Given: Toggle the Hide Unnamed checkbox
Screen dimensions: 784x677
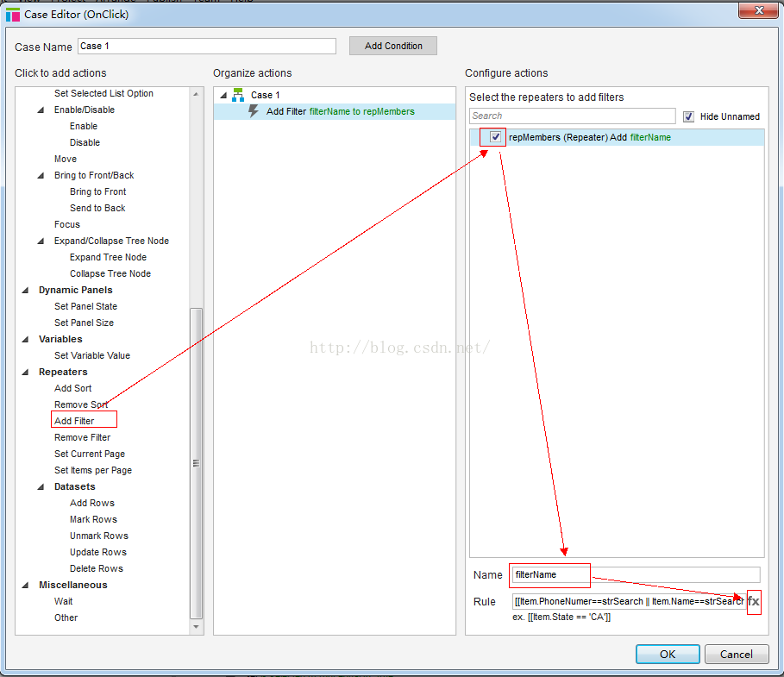Looking at the screenshot, I should click(688, 116).
